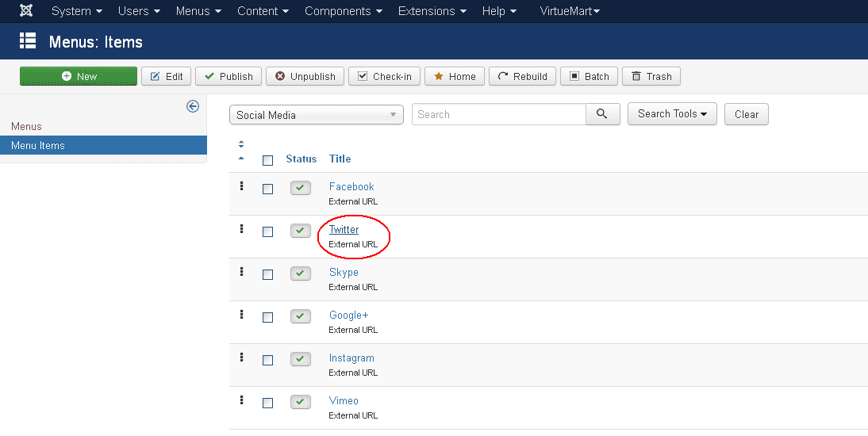
Task: Open the System menu
Action: click(x=76, y=11)
